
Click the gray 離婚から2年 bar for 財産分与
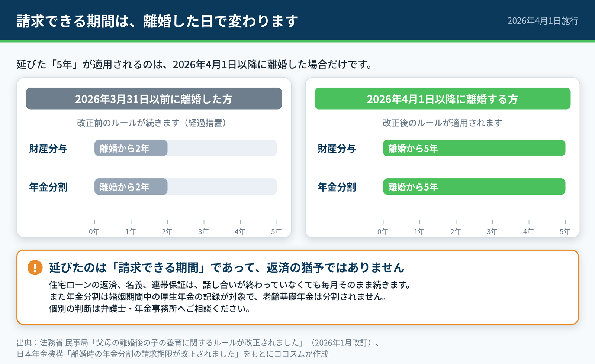pos(131,148)
